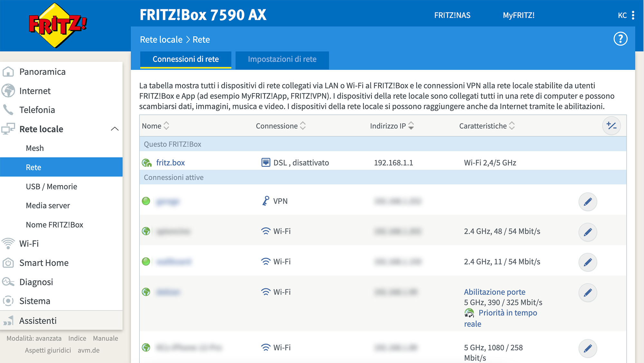The height and width of the screenshot is (363, 644).
Task: Edit the device with Abilitazione porte
Action: tap(588, 292)
